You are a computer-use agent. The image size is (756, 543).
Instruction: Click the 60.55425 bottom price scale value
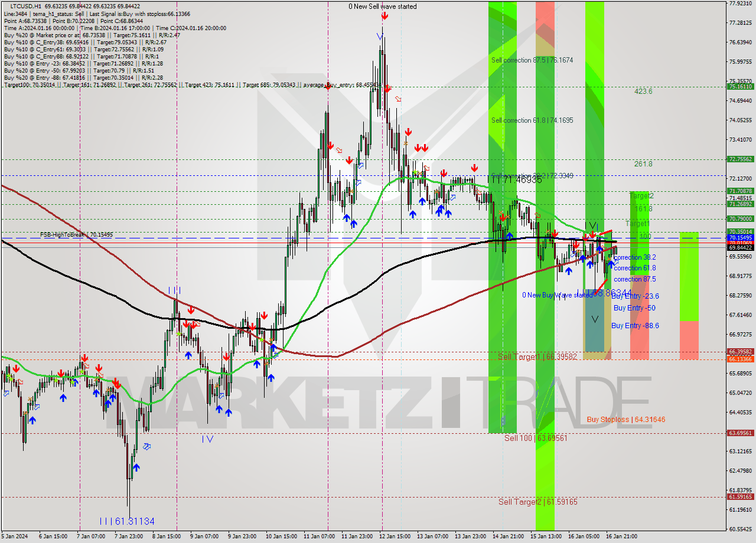740,529
